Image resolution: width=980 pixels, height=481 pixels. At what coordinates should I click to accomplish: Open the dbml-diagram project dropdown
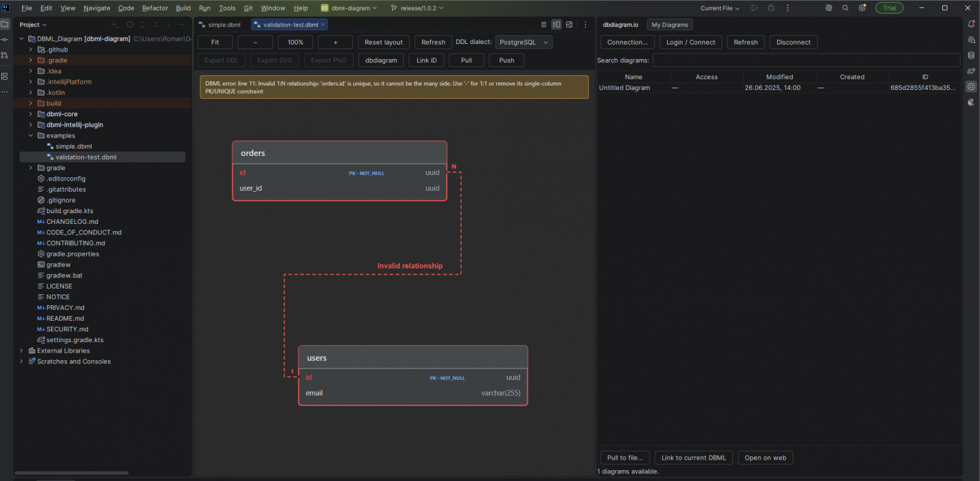(x=349, y=8)
